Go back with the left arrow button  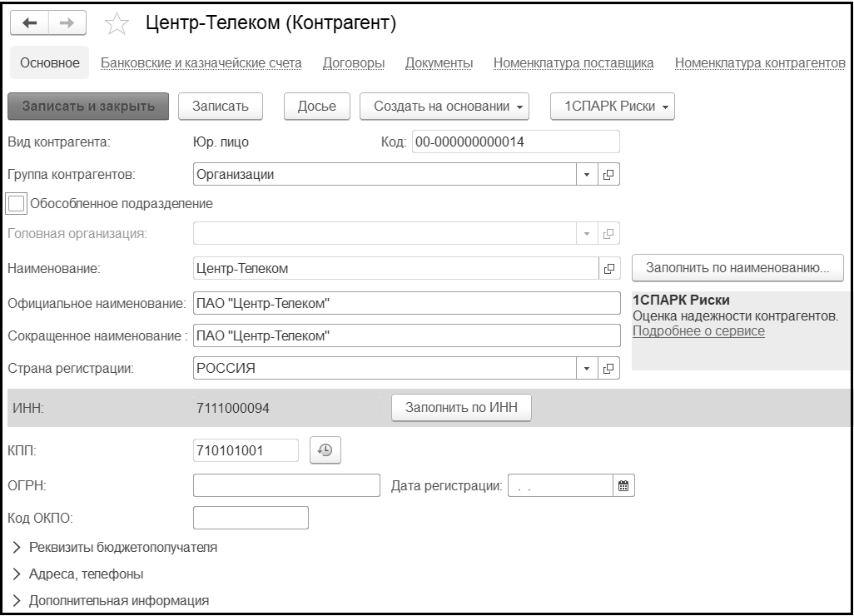tap(29, 22)
